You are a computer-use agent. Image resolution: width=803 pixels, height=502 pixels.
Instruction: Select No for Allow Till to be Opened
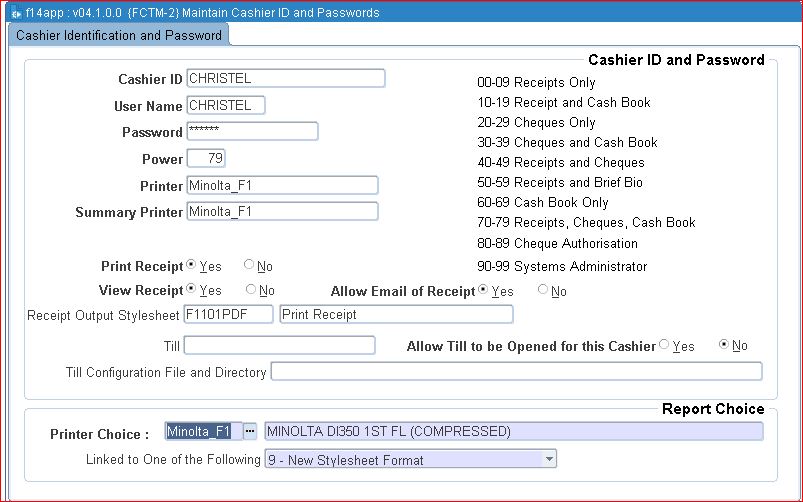(x=724, y=345)
